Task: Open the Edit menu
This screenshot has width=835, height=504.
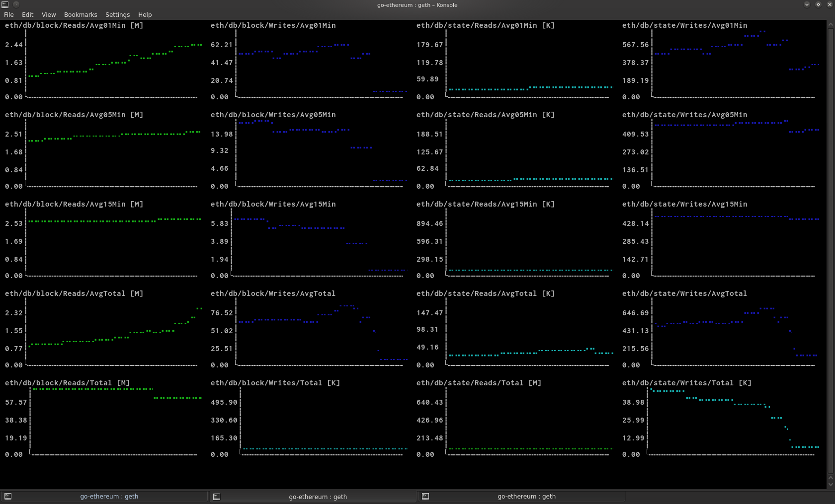Action: [x=28, y=15]
